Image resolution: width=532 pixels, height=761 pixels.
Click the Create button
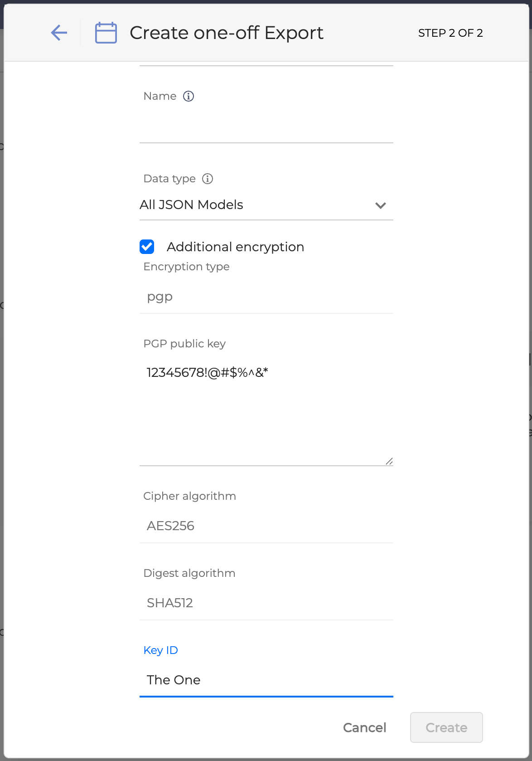446,727
